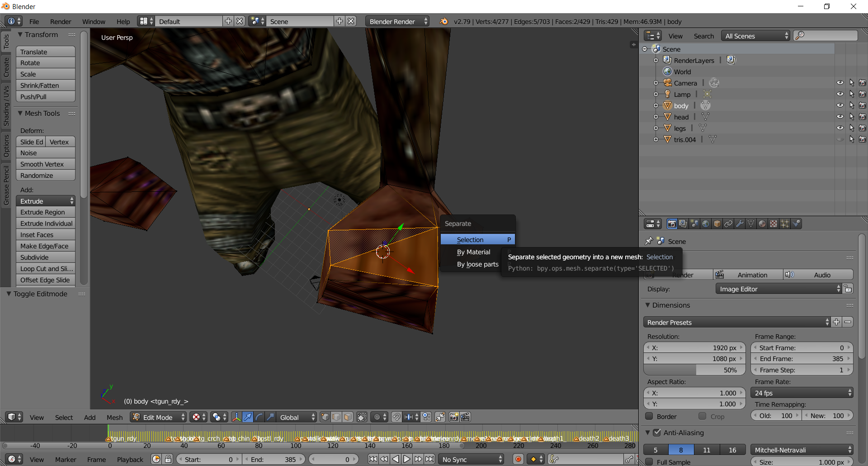Image resolution: width=868 pixels, height=466 pixels.
Task: Open the Scene properties tab
Action: tap(694, 224)
